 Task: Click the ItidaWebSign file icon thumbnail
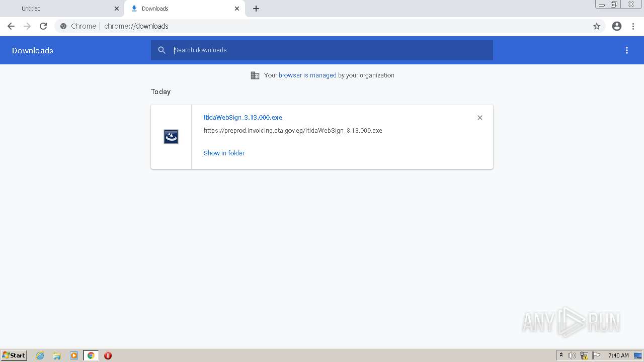pyautogui.click(x=171, y=137)
